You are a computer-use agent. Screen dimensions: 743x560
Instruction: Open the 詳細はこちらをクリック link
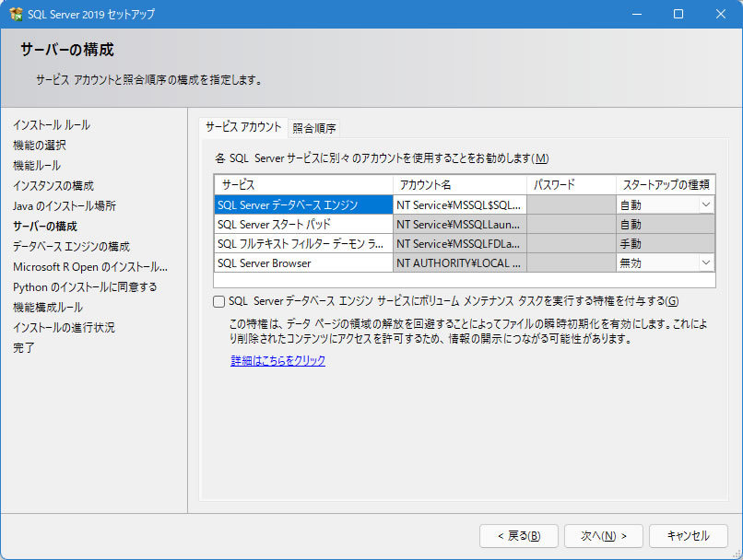[277, 361]
